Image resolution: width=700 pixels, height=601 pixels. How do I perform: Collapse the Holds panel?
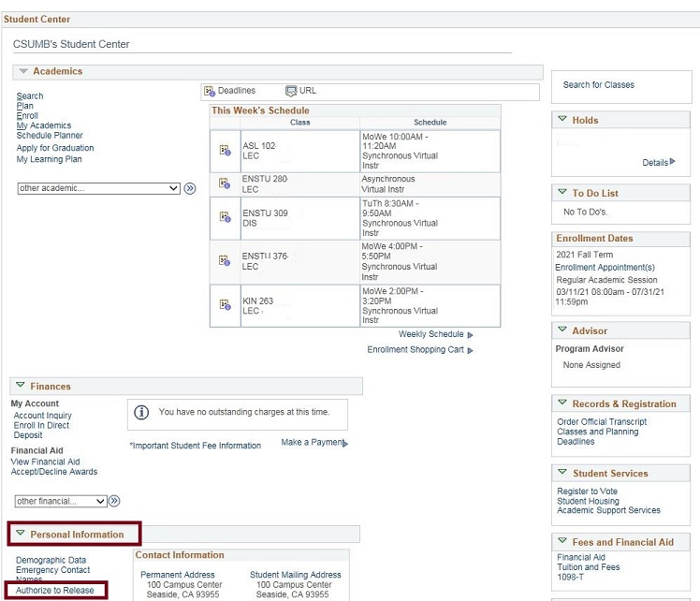pyautogui.click(x=562, y=119)
